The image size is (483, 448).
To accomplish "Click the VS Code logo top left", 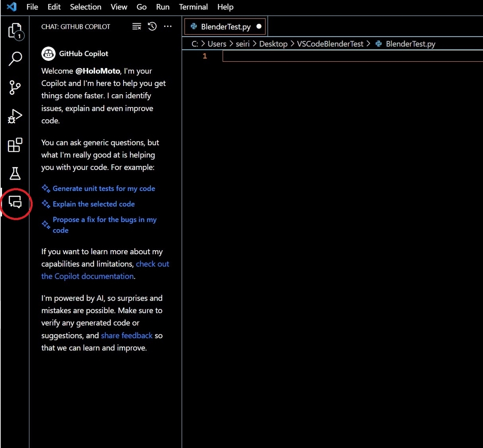I will coord(10,6).
